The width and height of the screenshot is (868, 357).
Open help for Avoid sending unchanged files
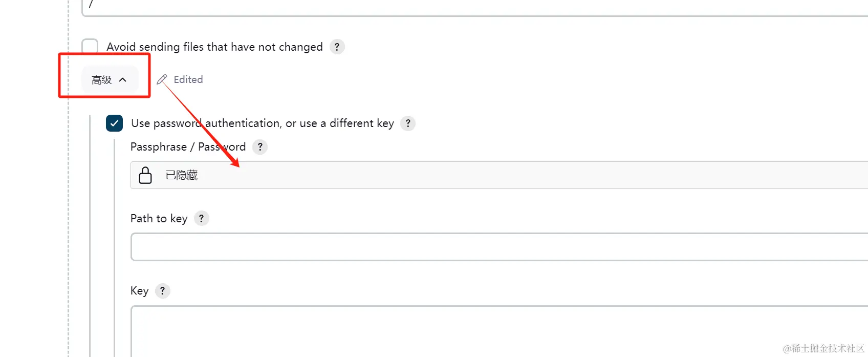337,47
